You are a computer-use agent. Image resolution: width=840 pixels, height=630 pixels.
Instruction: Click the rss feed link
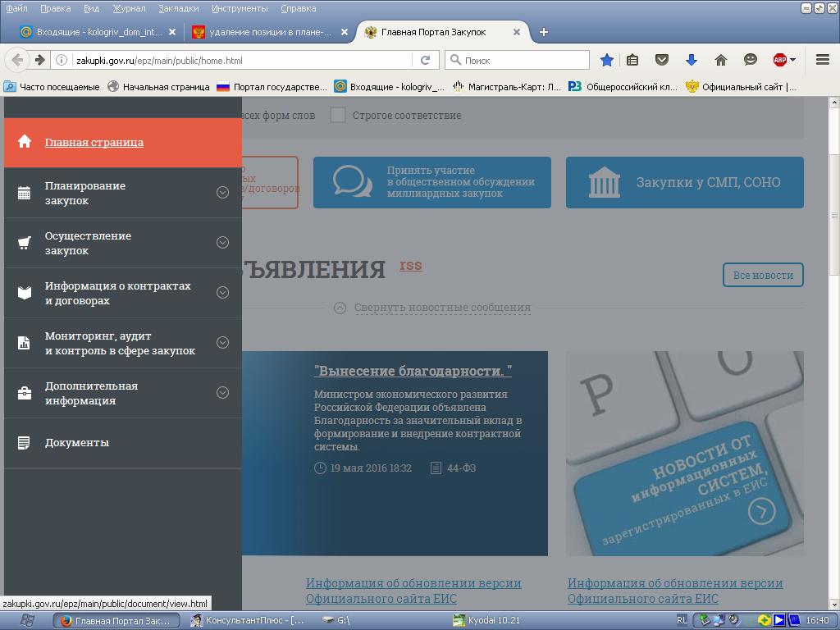point(410,265)
